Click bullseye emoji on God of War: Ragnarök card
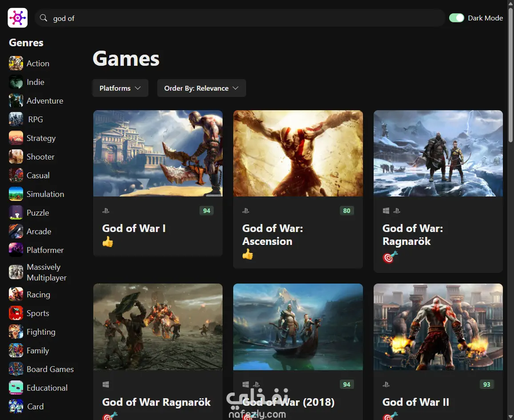This screenshot has width=514, height=420. (390, 257)
